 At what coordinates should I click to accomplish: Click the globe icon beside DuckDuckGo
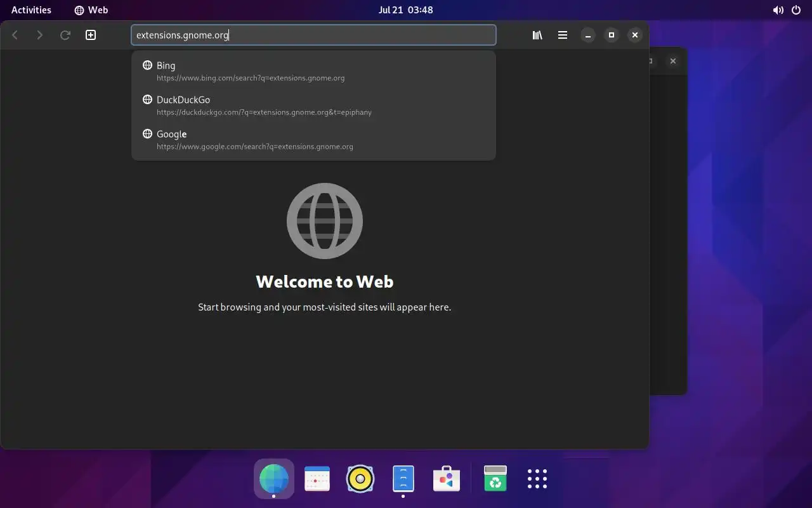[x=147, y=99]
